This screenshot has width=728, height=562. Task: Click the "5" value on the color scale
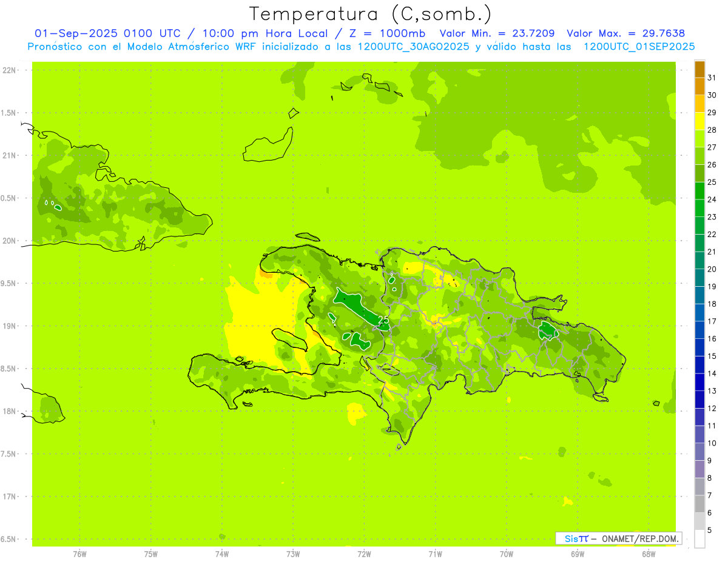[x=710, y=530]
